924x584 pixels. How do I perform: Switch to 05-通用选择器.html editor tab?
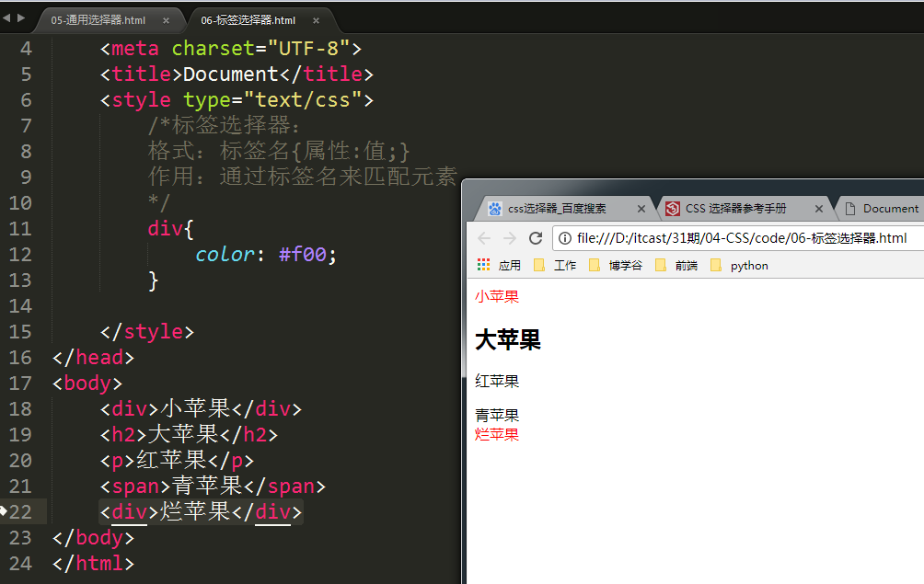click(x=98, y=20)
